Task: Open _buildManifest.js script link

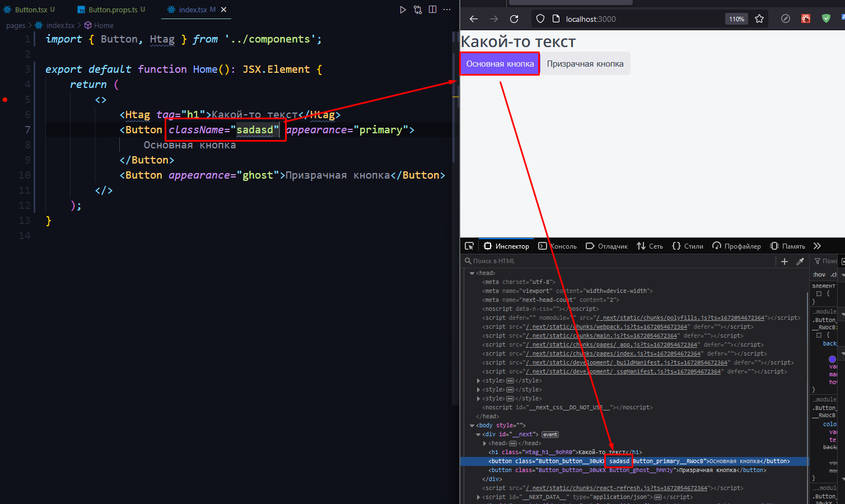Action: click(627, 363)
